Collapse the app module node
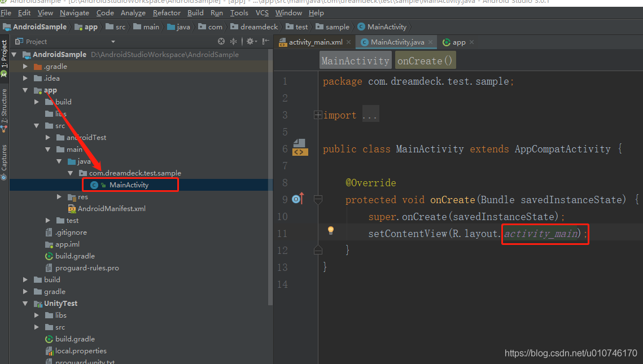 tap(25, 90)
